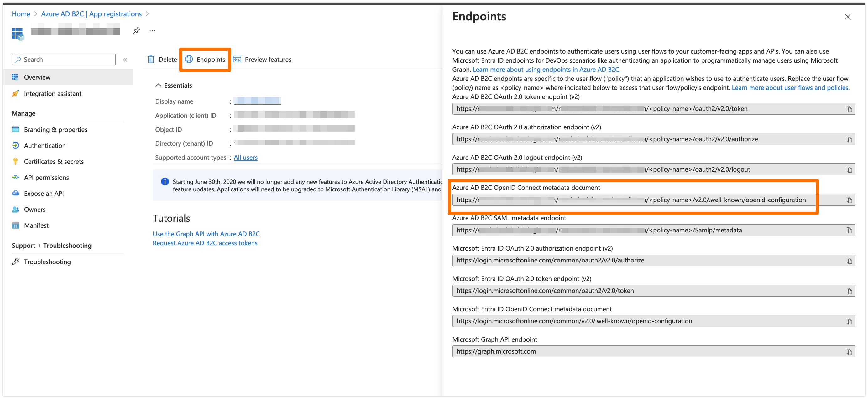868x399 pixels.
Task: Open the Authentication menu item
Action: [45, 145]
